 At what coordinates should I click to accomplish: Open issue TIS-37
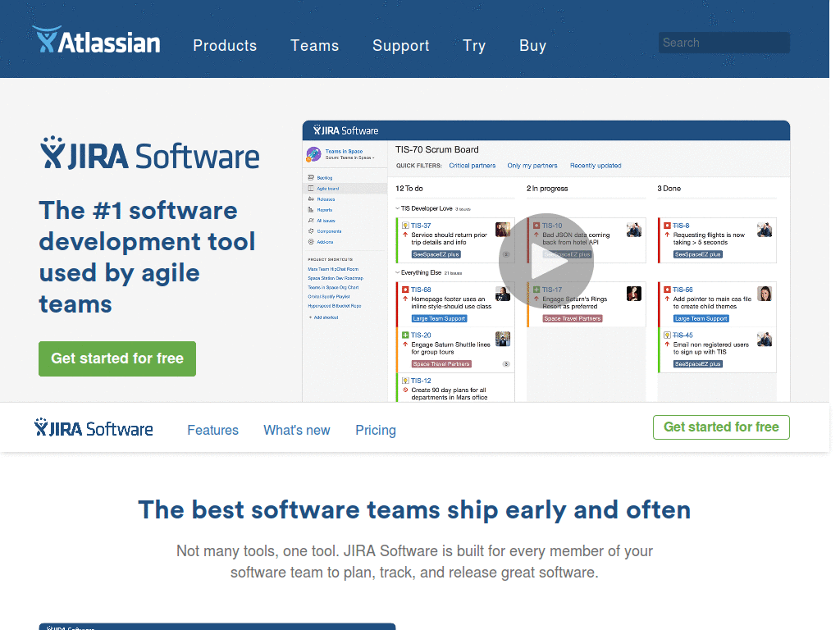421,226
